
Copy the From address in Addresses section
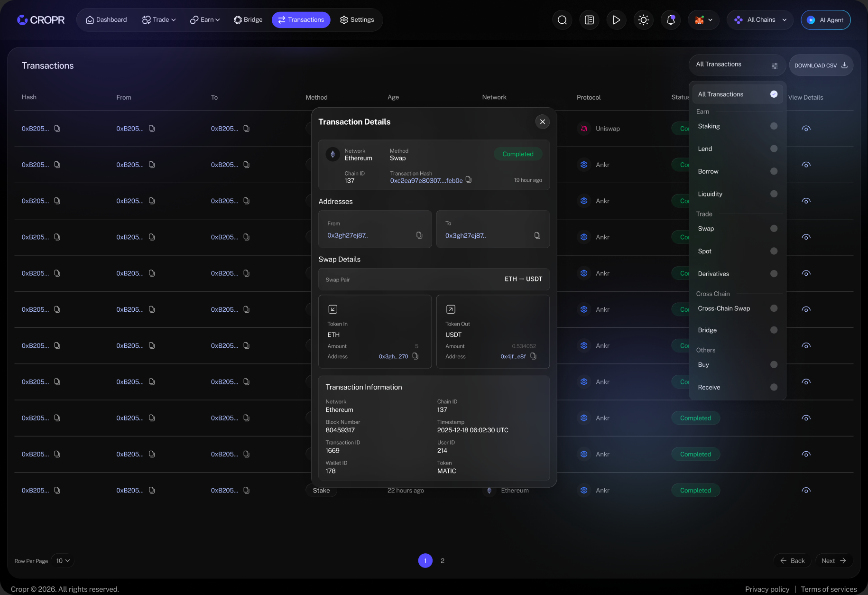419,235
